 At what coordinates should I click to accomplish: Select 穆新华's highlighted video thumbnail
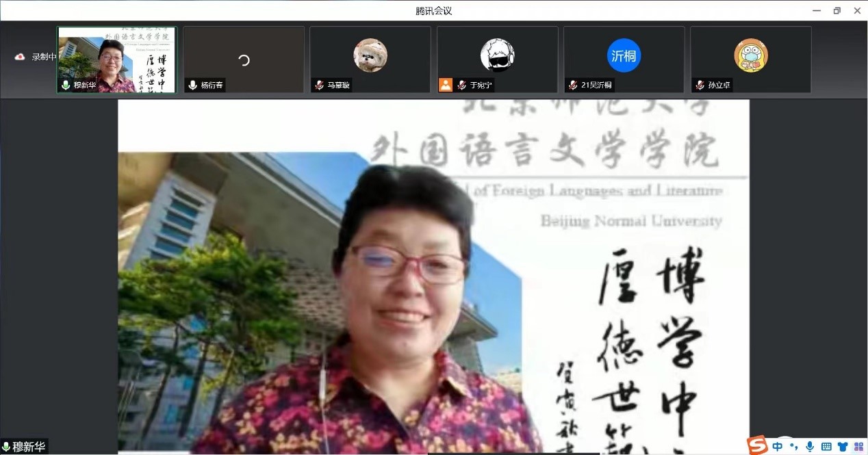116,60
